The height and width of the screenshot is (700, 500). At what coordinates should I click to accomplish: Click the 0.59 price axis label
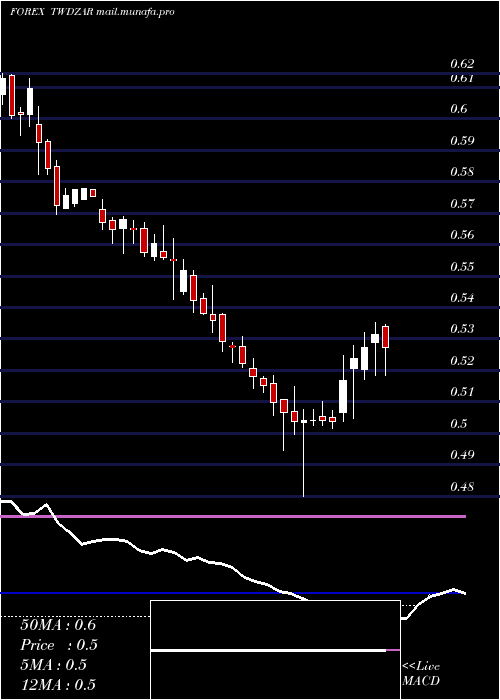(x=462, y=141)
